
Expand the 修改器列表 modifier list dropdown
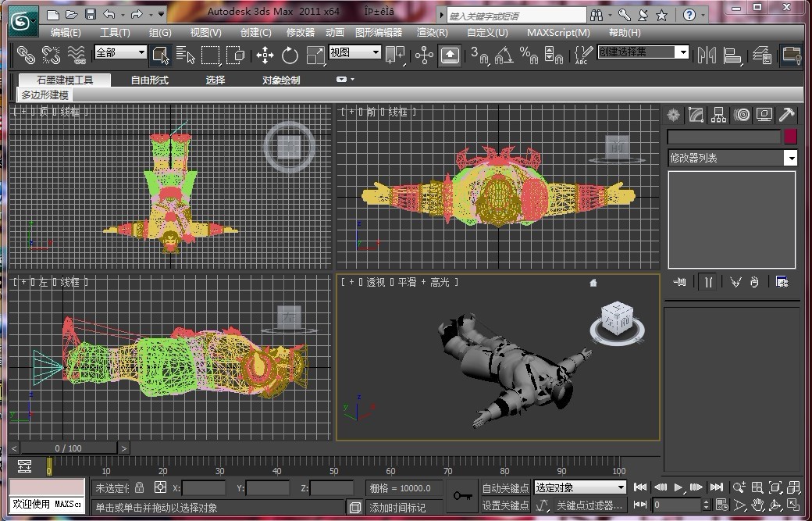click(790, 159)
